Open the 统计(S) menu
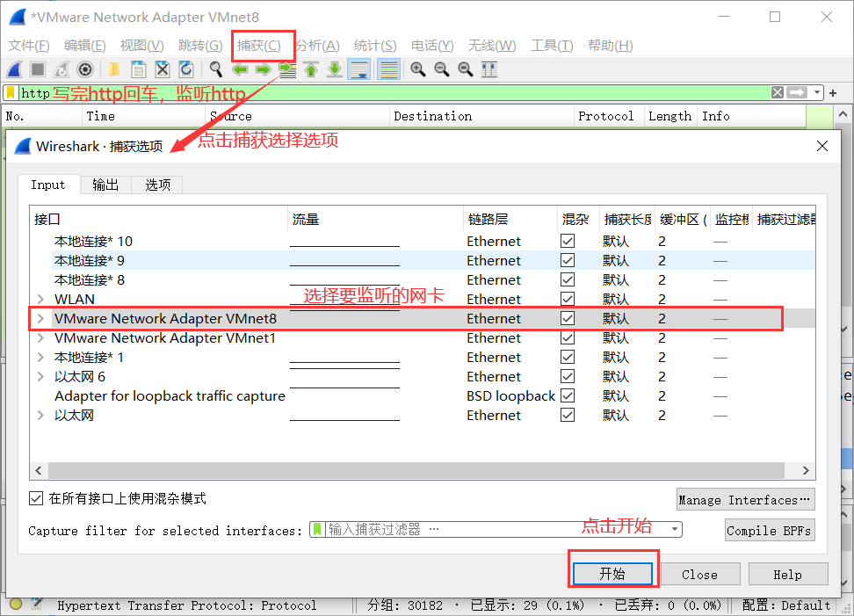This screenshot has width=854, height=616. 375,46
